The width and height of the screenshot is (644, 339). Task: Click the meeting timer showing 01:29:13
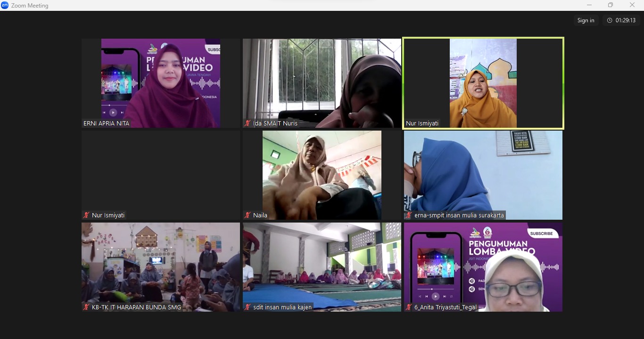point(621,20)
